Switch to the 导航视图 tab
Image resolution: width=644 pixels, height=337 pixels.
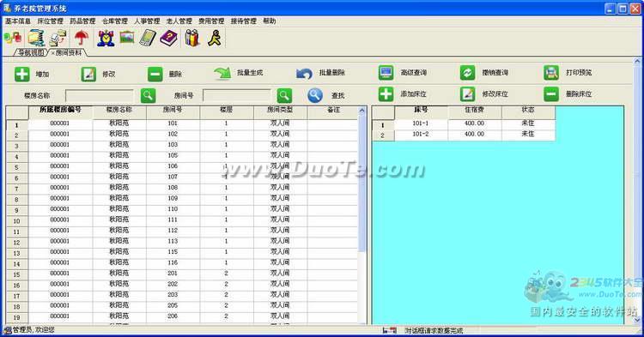31,52
